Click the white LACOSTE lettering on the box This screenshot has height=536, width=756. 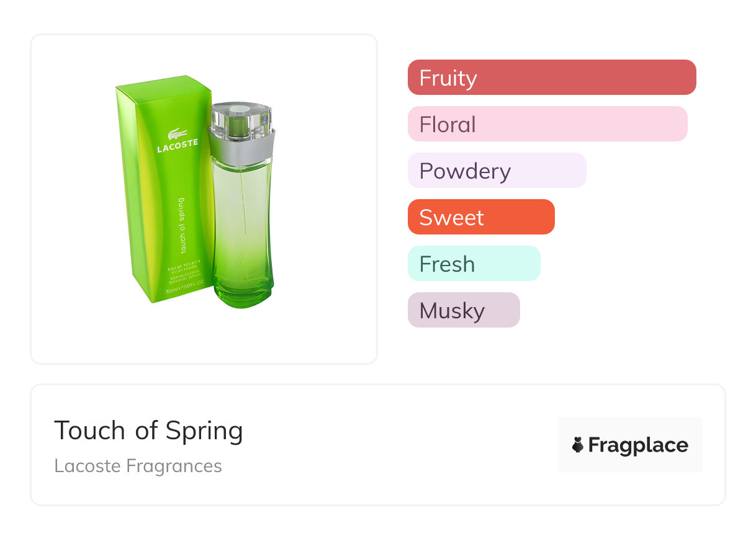pyautogui.click(x=178, y=147)
